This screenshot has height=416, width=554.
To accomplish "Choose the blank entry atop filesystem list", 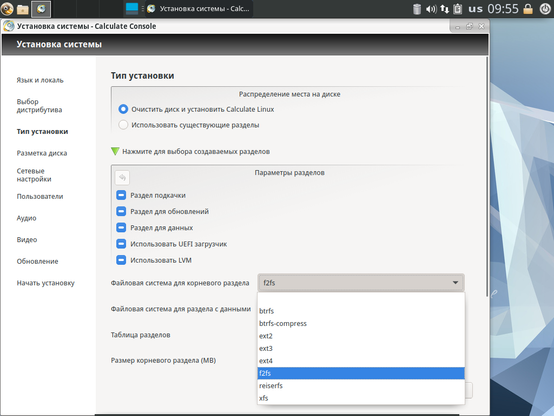I will pyautogui.click(x=361, y=299).
